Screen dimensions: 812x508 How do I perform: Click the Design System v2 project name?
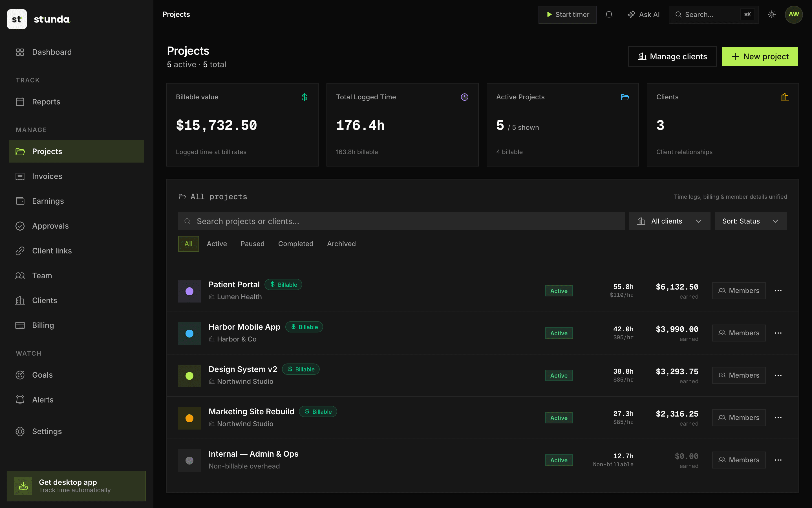(x=242, y=369)
